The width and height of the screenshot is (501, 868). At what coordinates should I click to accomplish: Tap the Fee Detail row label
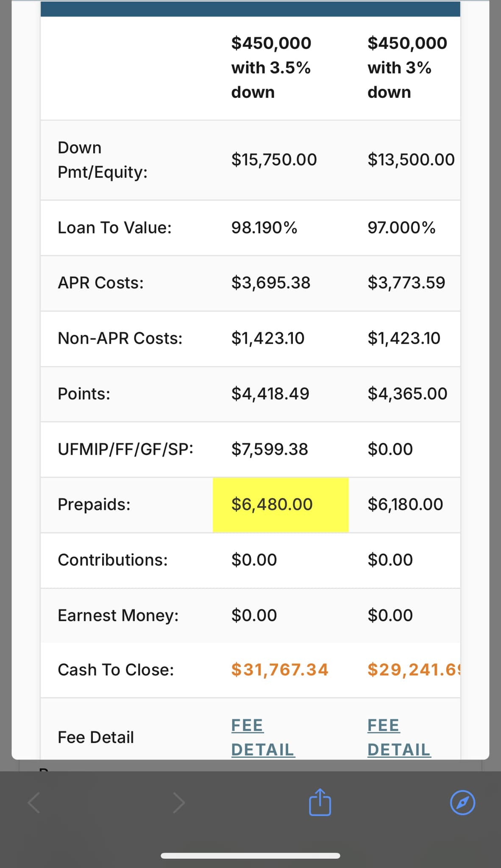[96, 737]
